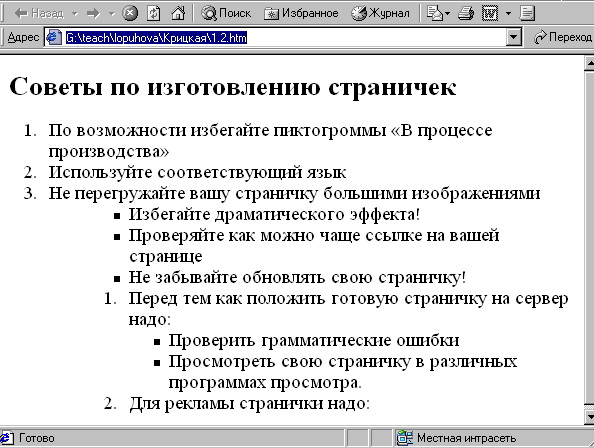
Task: Click the Адрес label
Action: tap(23, 37)
